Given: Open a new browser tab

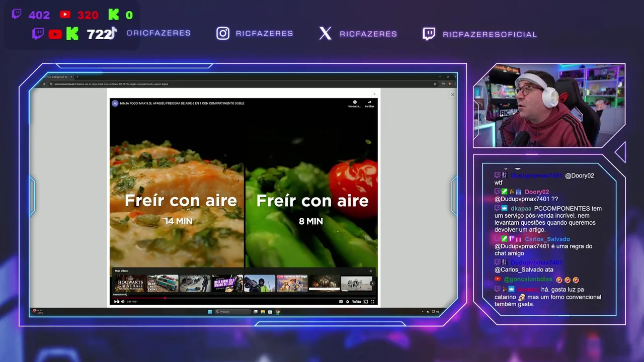Looking at the screenshot, I should (77, 76).
